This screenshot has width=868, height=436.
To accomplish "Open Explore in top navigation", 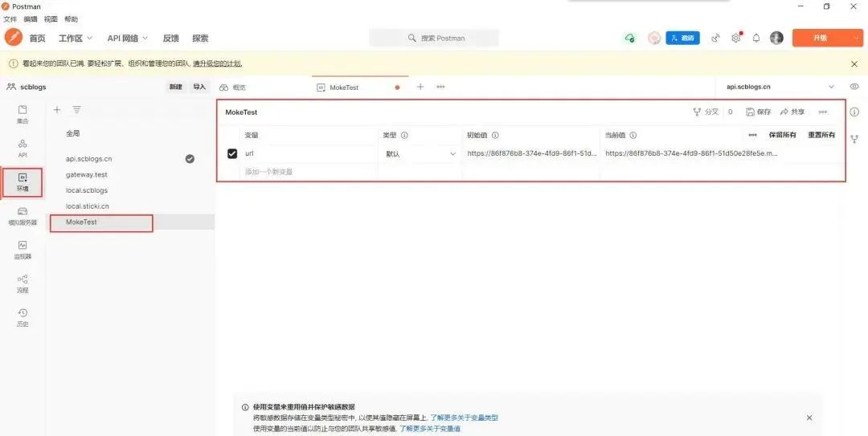I will tap(200, 39).
